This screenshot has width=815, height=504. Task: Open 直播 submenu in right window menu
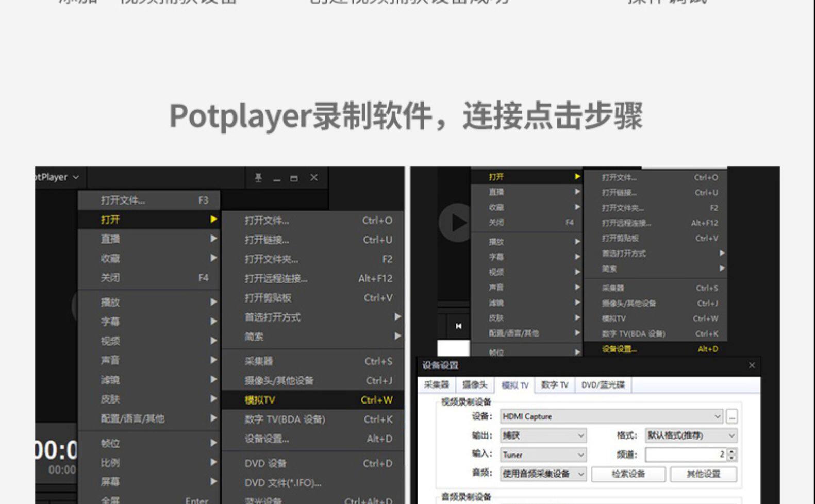[x=527, y=192]
